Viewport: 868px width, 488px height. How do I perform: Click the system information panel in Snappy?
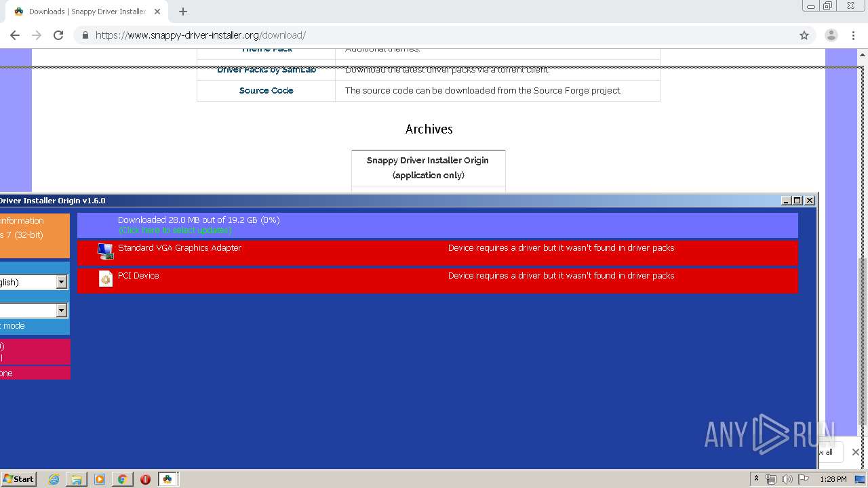click(35, 235)
